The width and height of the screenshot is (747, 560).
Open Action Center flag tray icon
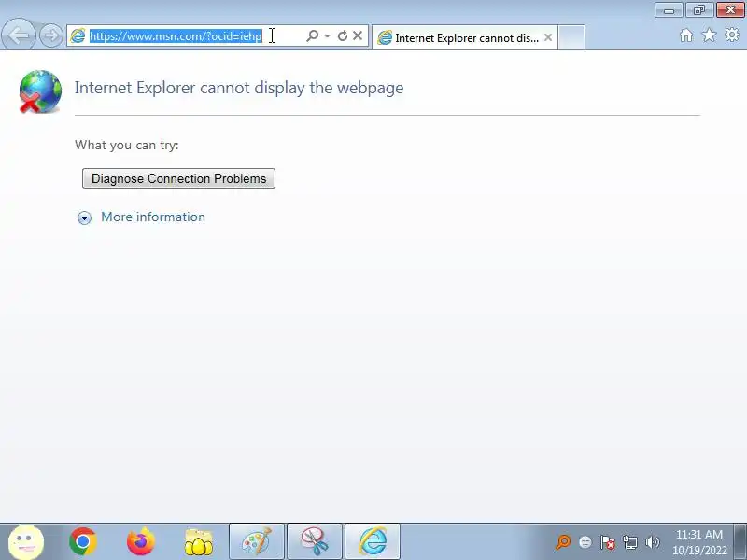(x=608, y=542)
